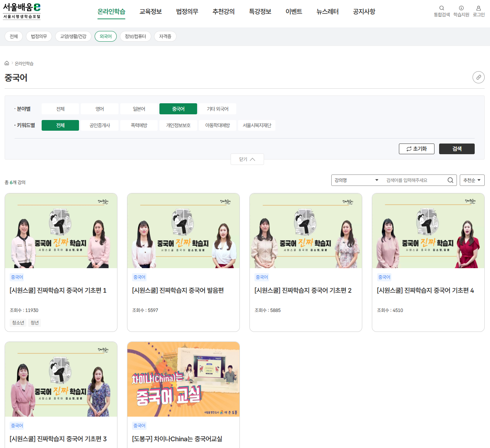Click the 청소년 tag on 기초편 1

click(x=18, y=323)
